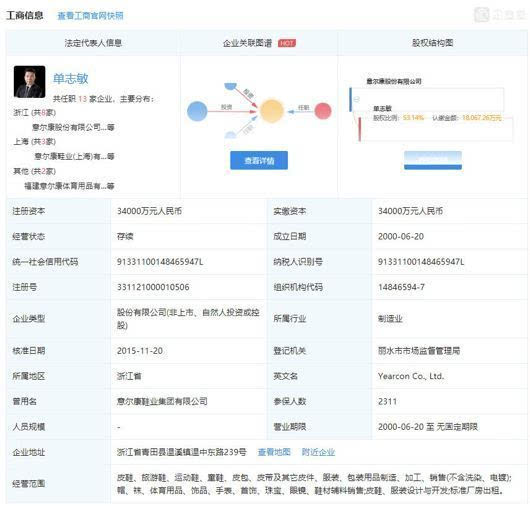This screenshot has height=506, width=530.
Task: Click the 浙江 (共8家) distribution line
Action: [34, 113]
